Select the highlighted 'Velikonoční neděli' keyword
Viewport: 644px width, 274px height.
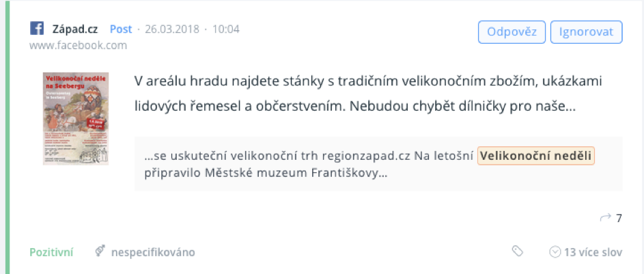537,156
